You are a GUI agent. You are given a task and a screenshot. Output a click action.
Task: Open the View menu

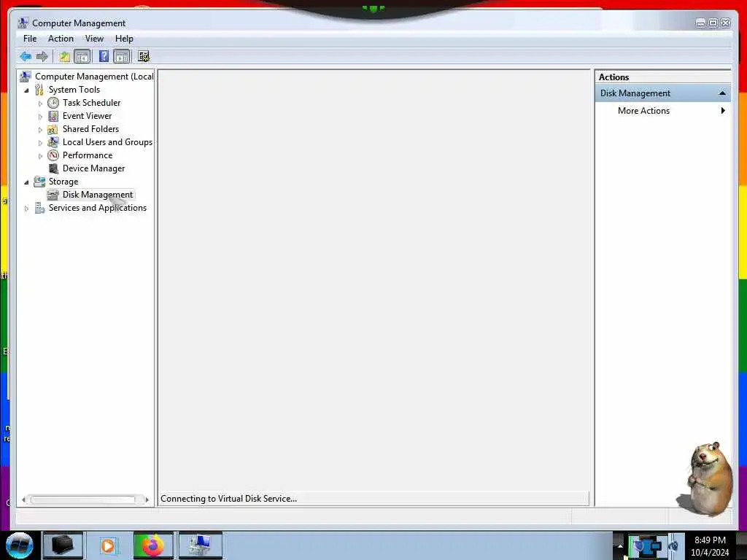coord(94,39)
